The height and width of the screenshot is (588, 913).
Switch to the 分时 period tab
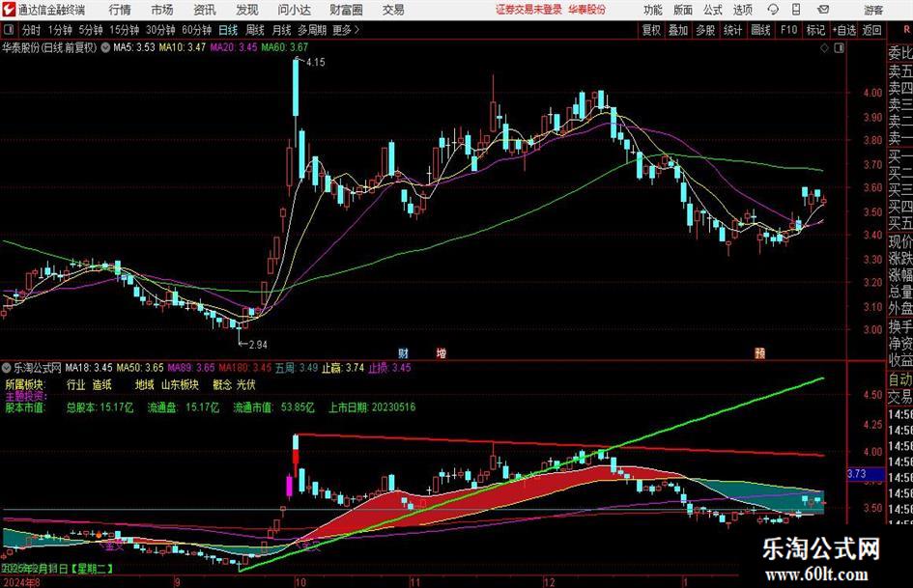(x=32, y=30)
